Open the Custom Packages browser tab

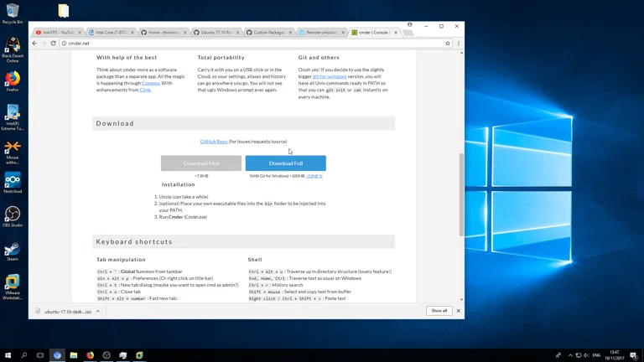click(x=269, y=33)
